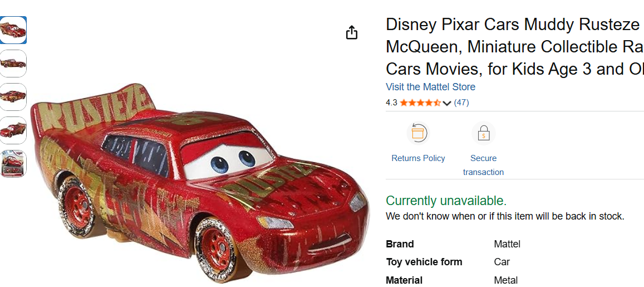Select the fourth thumbnail in the image list
644x287 pixels.
pos(13,130)
